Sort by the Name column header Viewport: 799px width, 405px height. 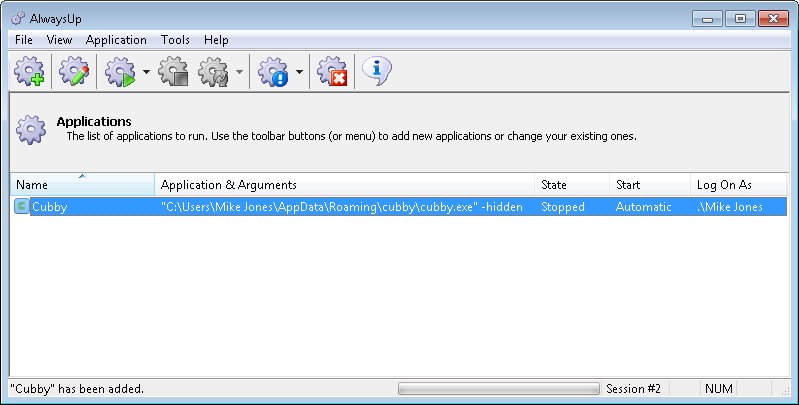[83, 184]
